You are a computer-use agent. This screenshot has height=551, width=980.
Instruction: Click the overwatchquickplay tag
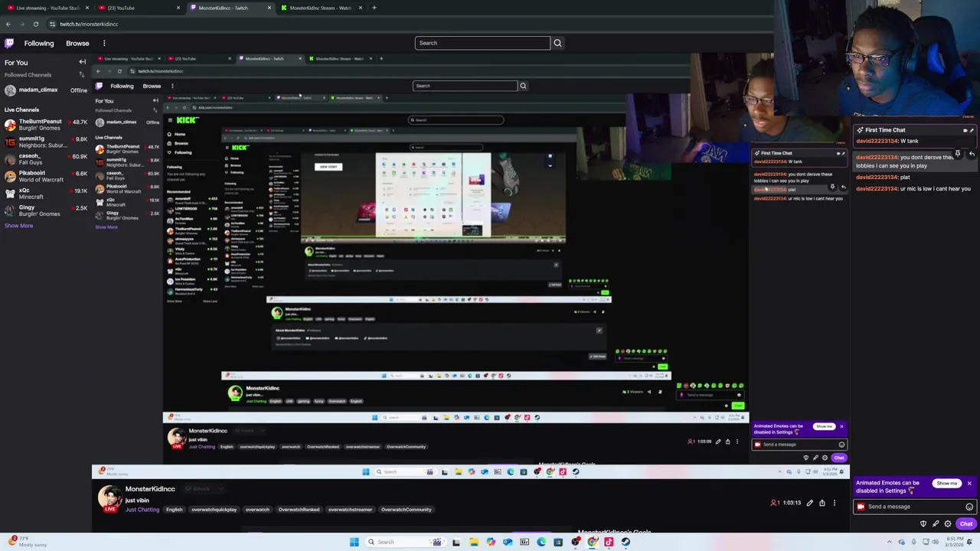(x=214, y=510)
